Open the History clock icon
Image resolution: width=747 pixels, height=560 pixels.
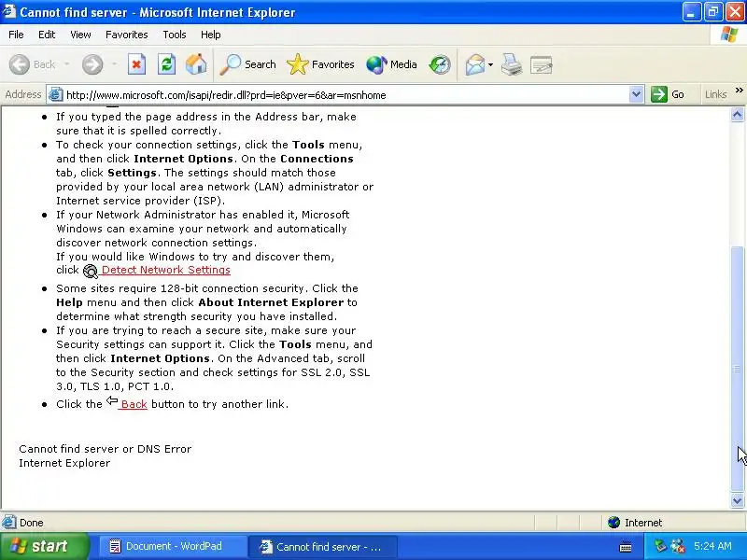point(439,64)
